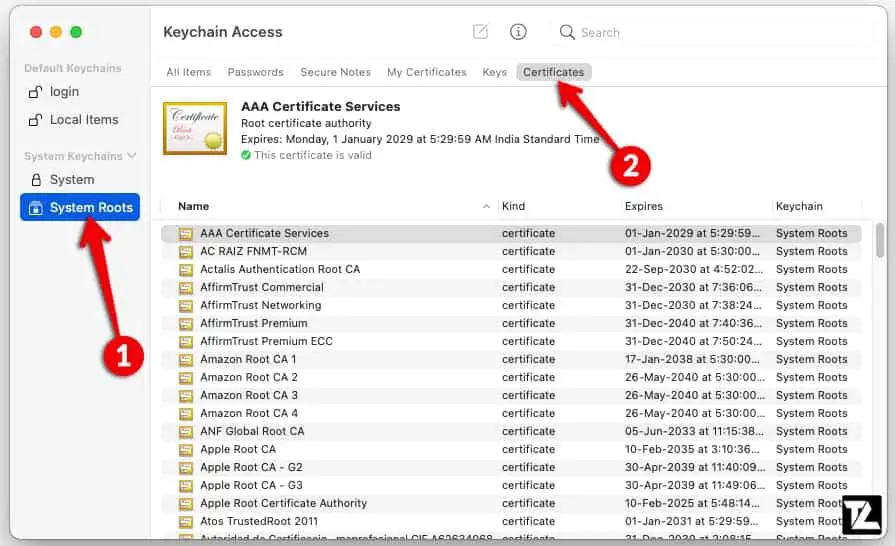
Task: Sort by the Kind column header
Action: (x=513, y=207)
